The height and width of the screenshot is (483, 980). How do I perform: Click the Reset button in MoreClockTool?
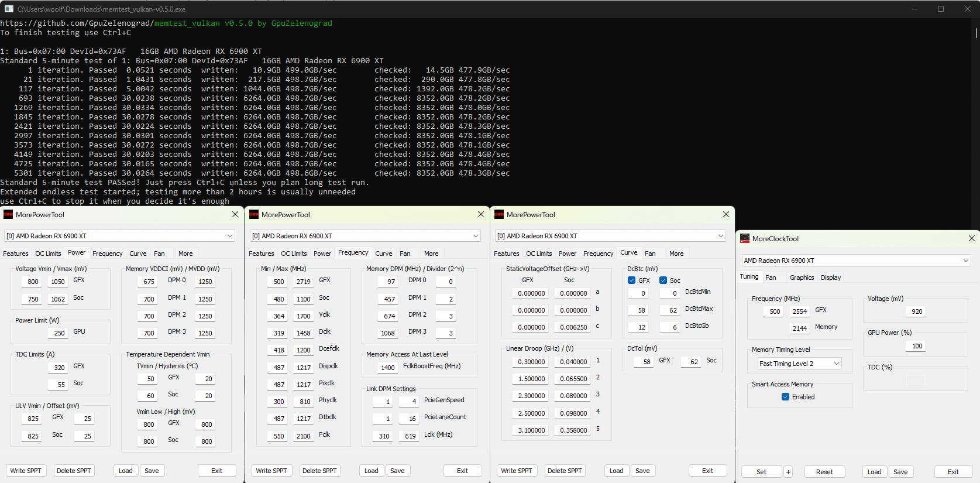point(824,472)
